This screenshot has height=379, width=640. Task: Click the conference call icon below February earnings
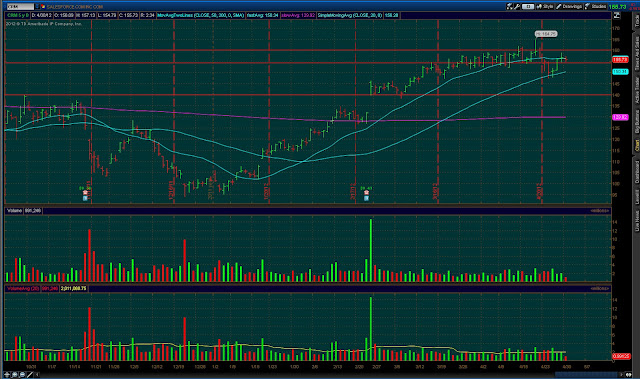click(367, 198)
